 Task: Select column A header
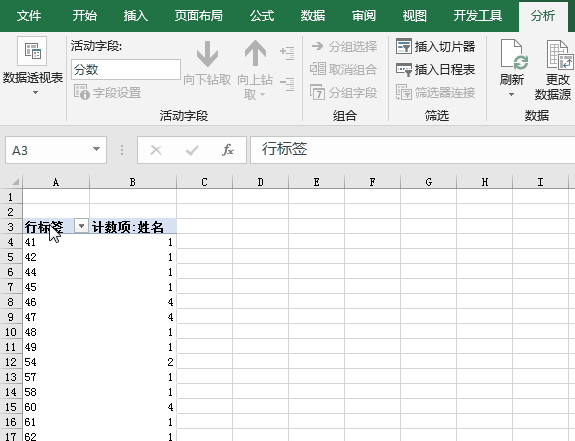click(56, 182)
